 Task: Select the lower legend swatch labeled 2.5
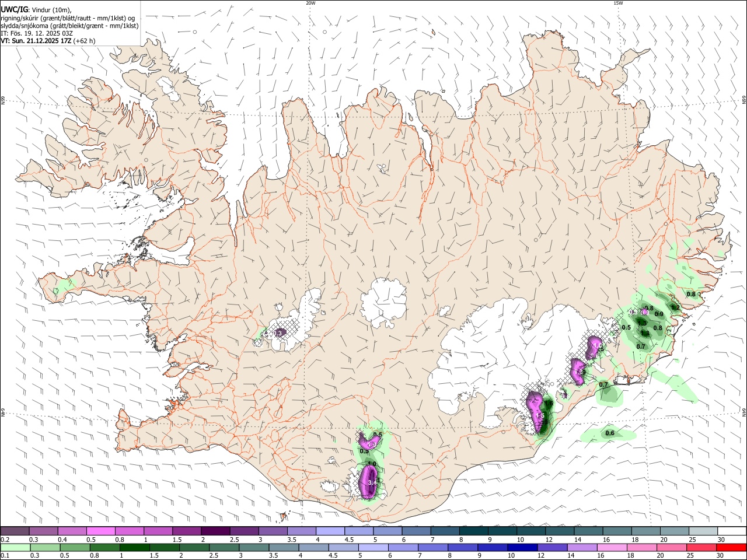pyautogui.click(x=224, y=547)
